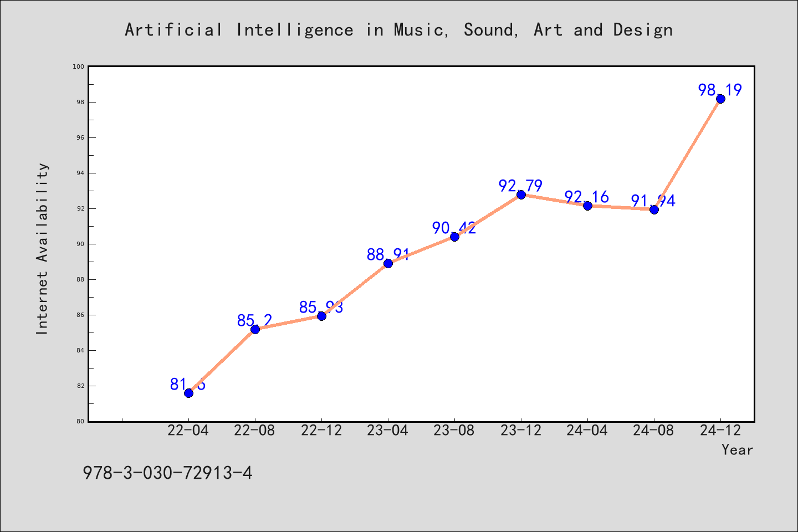Click the 86 y-axis tick label
798x532 pixels.
tap(81, 315)
